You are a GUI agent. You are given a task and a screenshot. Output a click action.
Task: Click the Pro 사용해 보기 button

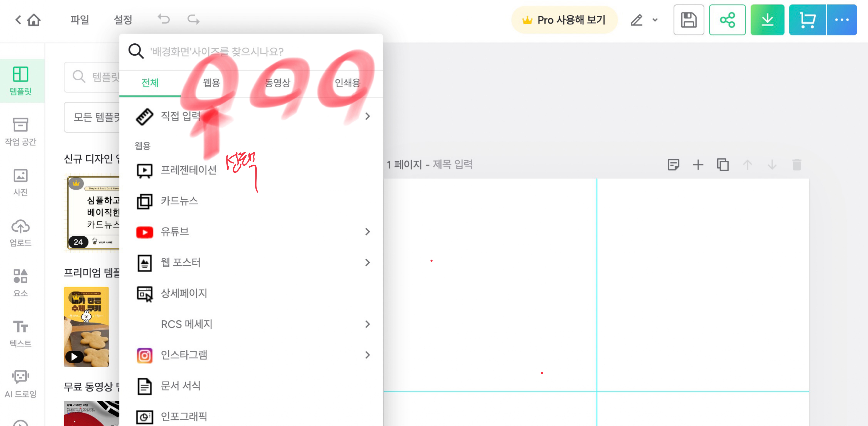[x=564, y=20]
